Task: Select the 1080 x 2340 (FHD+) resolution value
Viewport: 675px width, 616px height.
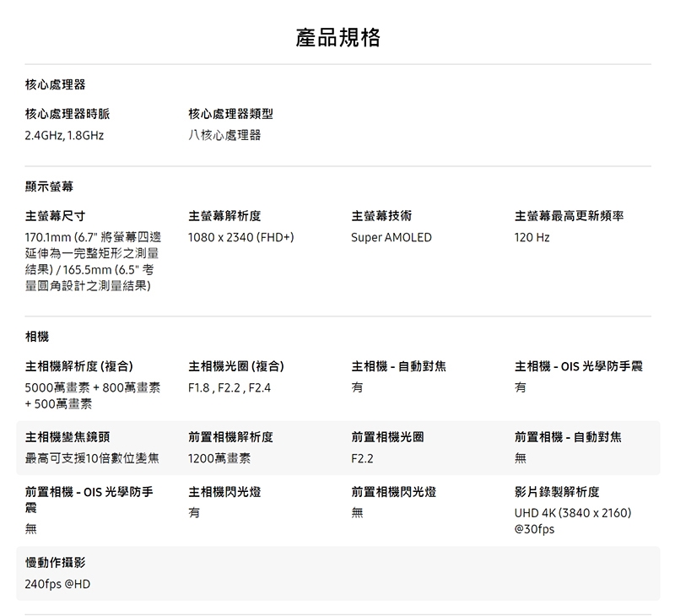Action: coord(240,238)
